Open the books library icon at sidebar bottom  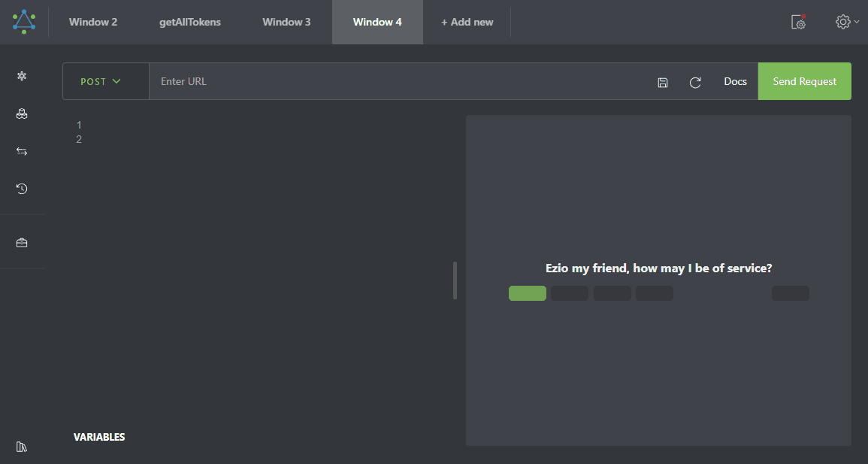22,446
